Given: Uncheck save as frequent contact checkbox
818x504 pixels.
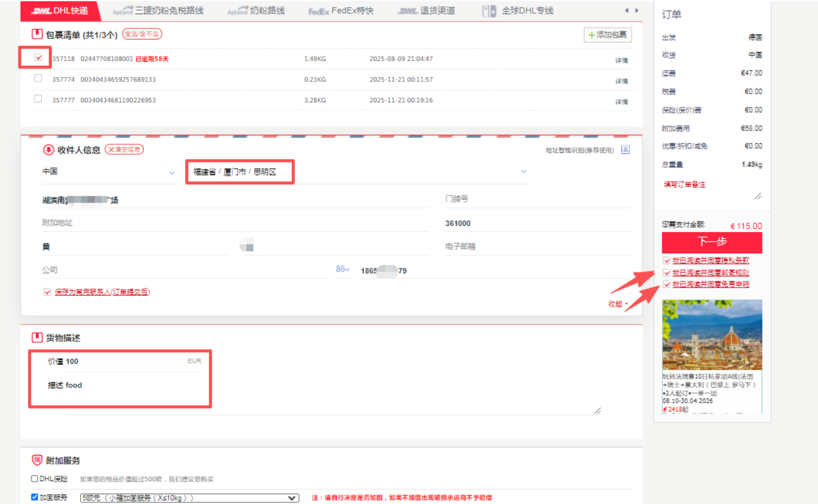Looking at the screenshot, I should [x=48, y=292].
